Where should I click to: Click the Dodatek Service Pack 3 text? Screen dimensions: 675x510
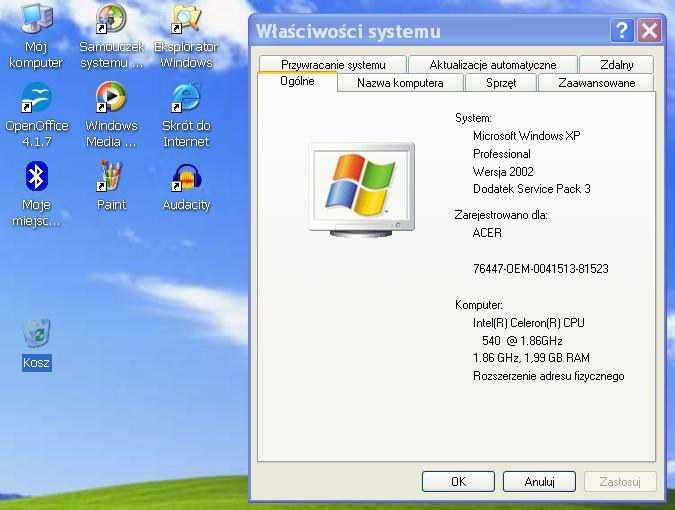(x=532, y=189)
